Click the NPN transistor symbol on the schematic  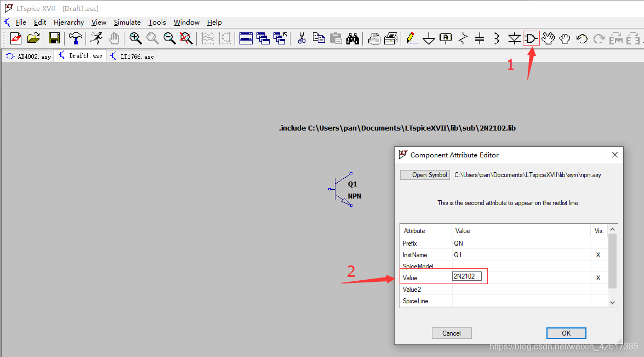tap(340, 189)
